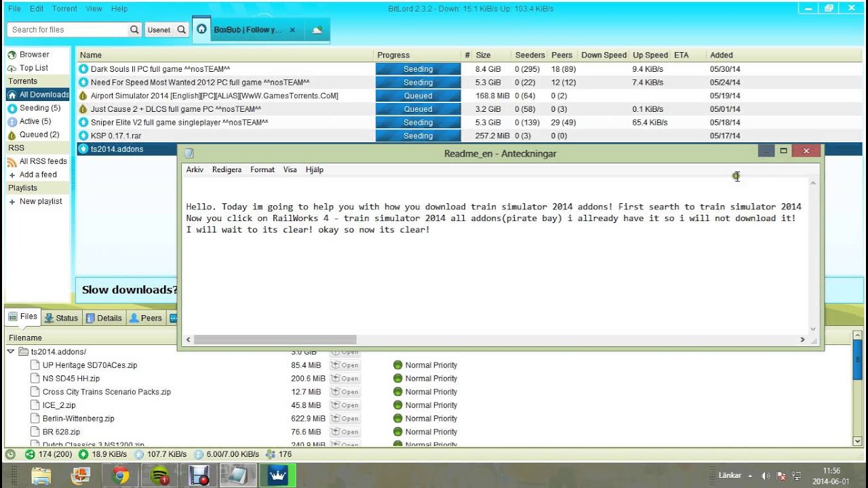Open All RSS feeds
The width and height of the screenshot is (868, 488).
click(x=37, y=161)
